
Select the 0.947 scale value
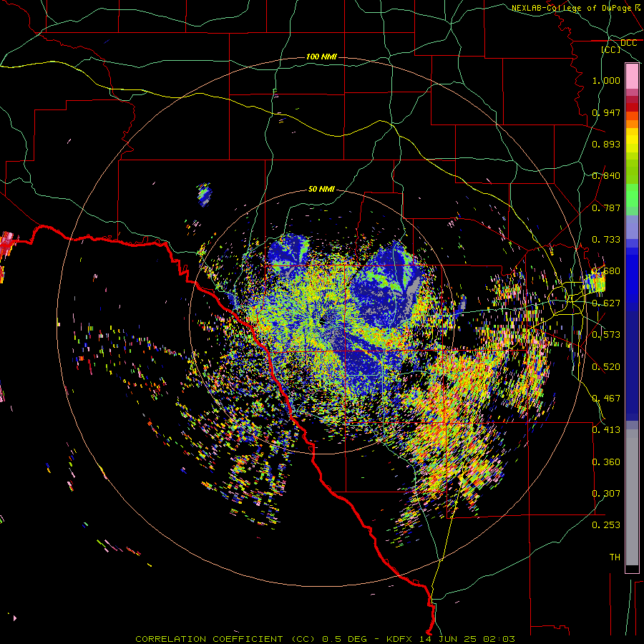pos(606,112)
